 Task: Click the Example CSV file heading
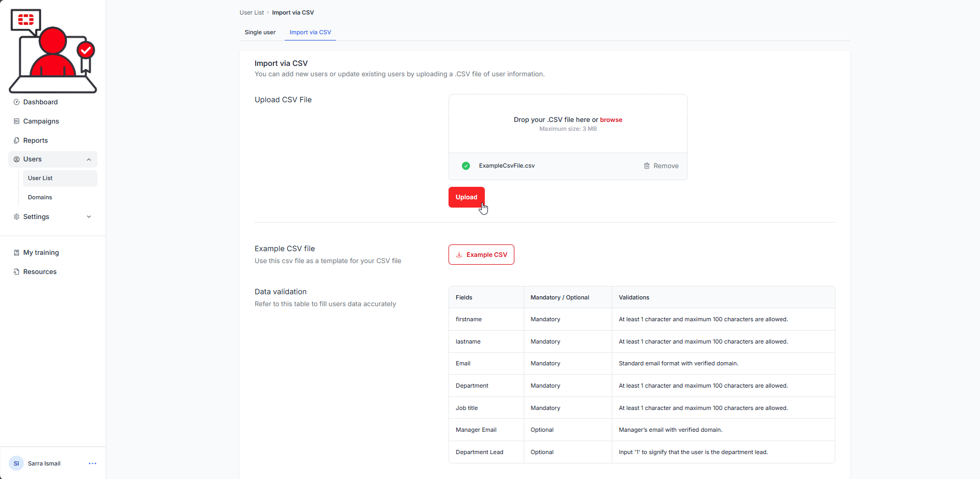pyautogui.click(x=285, y=249)
